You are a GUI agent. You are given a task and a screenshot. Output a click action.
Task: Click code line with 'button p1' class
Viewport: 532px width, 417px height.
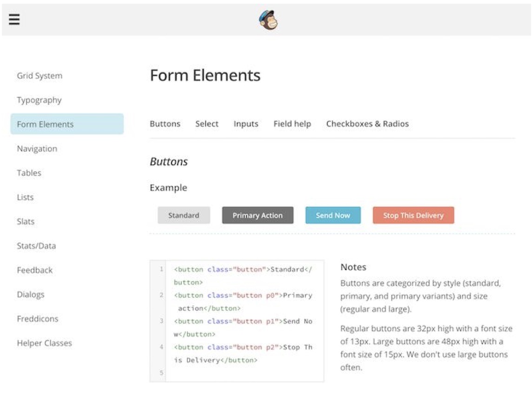243,328
